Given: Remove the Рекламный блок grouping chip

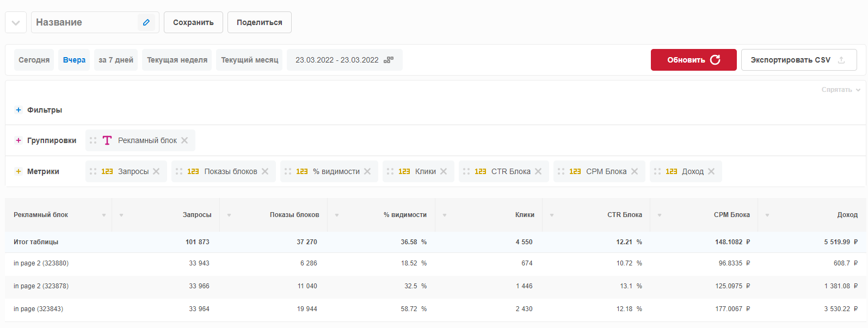Looking at the screenshot, I should coord(184,140).
